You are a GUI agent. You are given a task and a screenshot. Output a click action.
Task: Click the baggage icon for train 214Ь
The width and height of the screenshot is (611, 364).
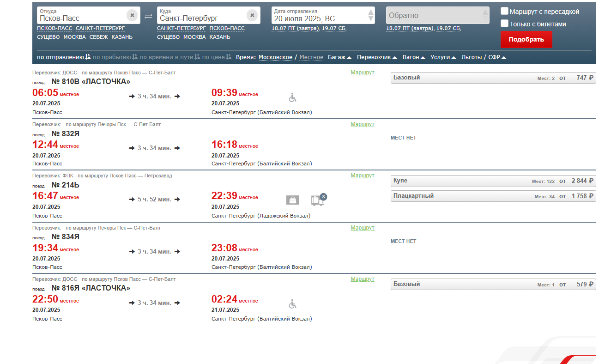[292, 200]
